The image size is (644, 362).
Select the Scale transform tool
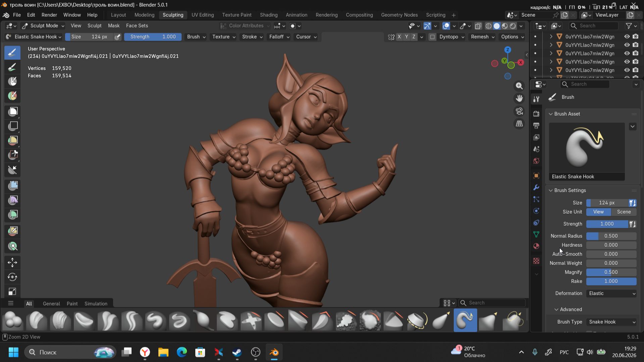(x=12, y=291)
